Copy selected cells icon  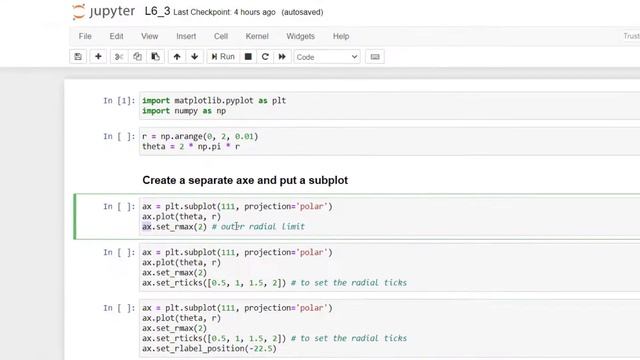click(x=137, y=57)
